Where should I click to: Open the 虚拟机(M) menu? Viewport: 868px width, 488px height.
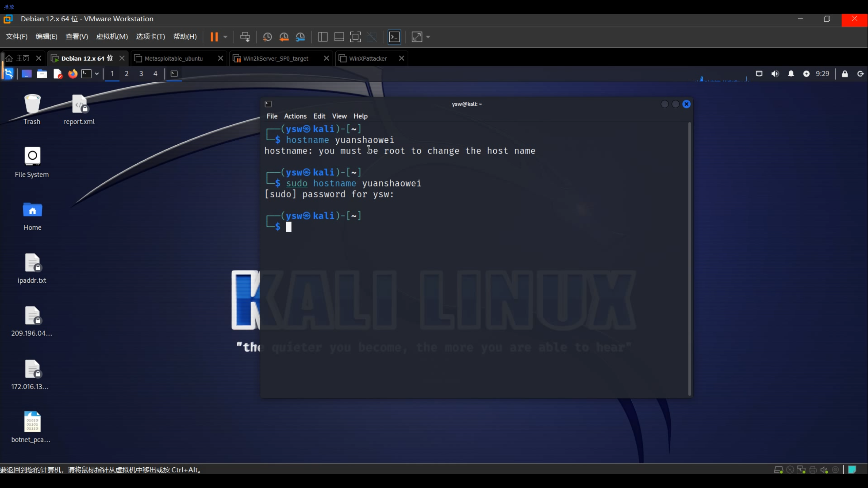click(x=112, y=37)
